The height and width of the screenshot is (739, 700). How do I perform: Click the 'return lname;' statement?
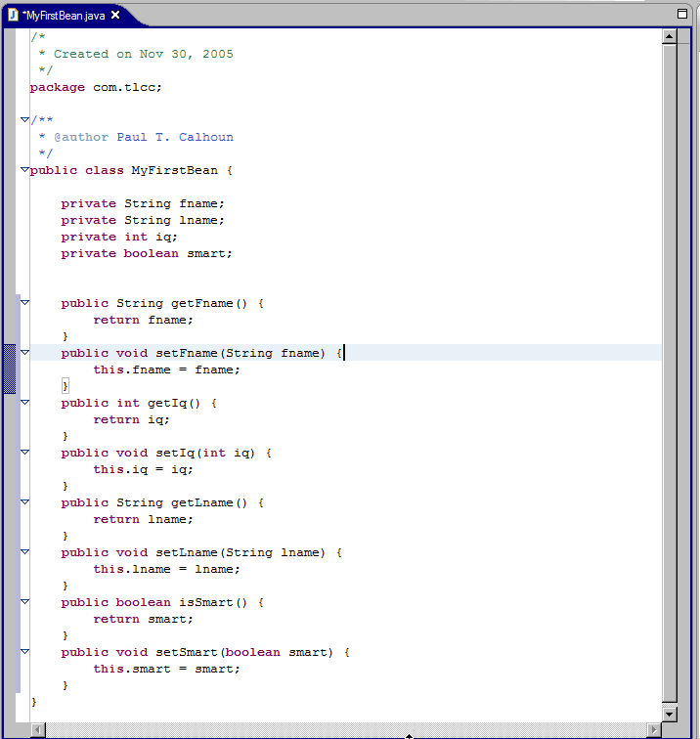coord(144,519)
